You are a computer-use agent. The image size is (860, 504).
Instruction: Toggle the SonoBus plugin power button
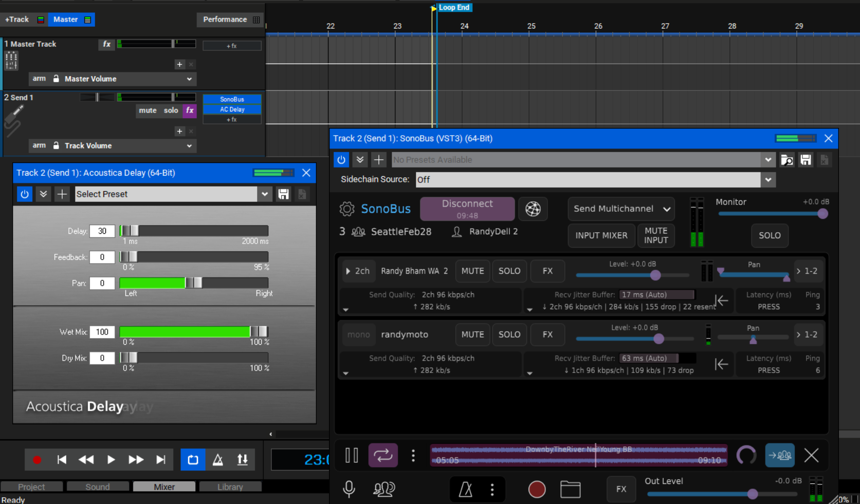coord(341,160)
